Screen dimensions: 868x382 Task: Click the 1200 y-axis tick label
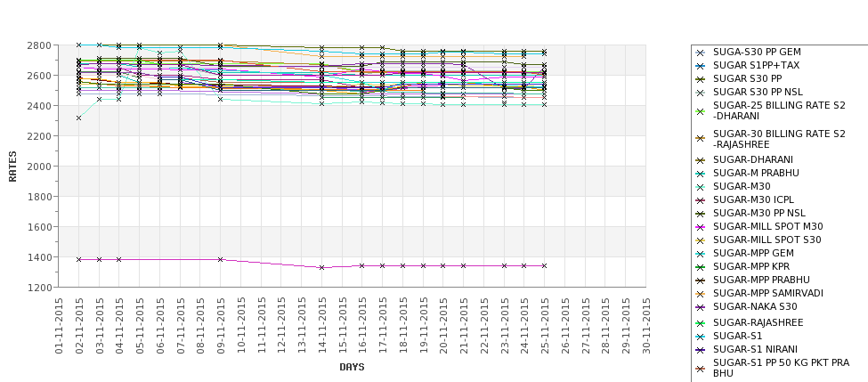pyautogui.click(x=40, y=288)
